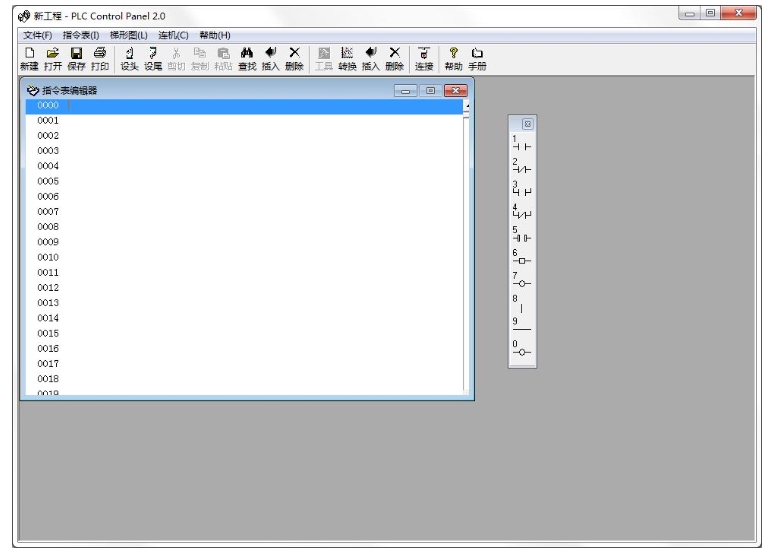Image resolution: width=774 pixels, height=555 pixels.
Task: Select normally closed contact symbol 2
Action: (x=522, y=166)
